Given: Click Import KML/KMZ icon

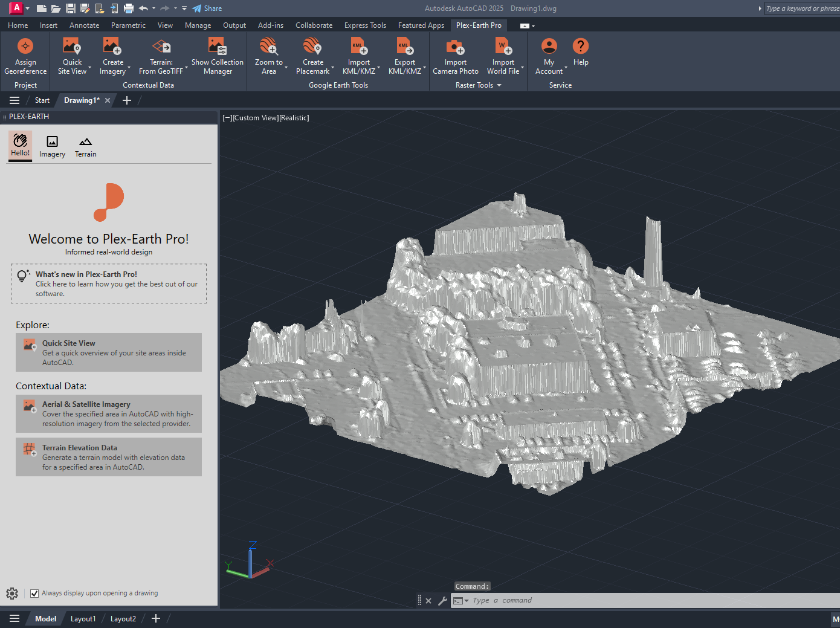Looking at the screenshot, I should pyautogui.click(x=359, y=47).
